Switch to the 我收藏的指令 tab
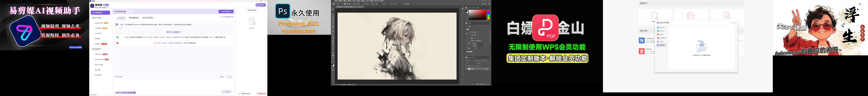868x96 pixels. click(x=134, y=18)
